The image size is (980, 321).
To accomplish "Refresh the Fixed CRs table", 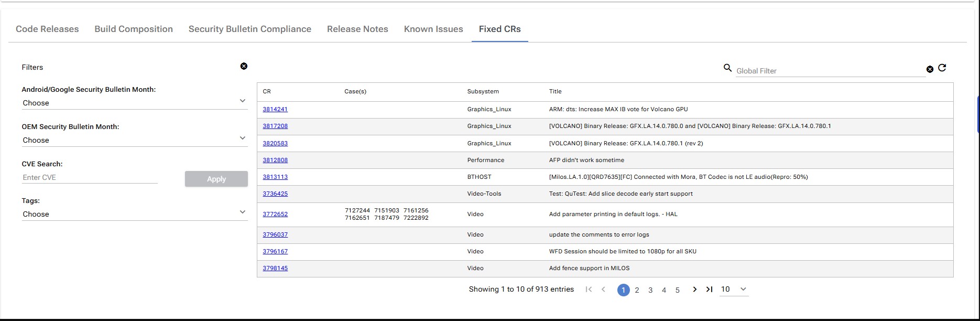I will coord(942,68).
